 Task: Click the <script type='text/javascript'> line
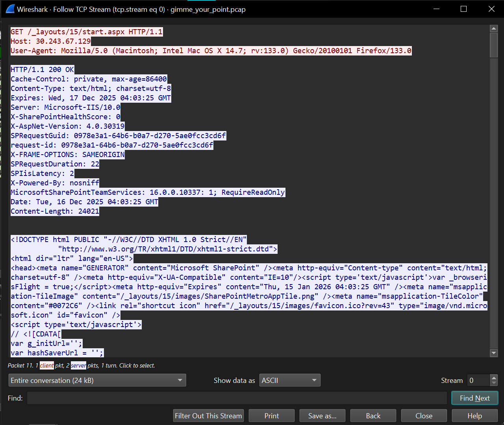(76, 325)
